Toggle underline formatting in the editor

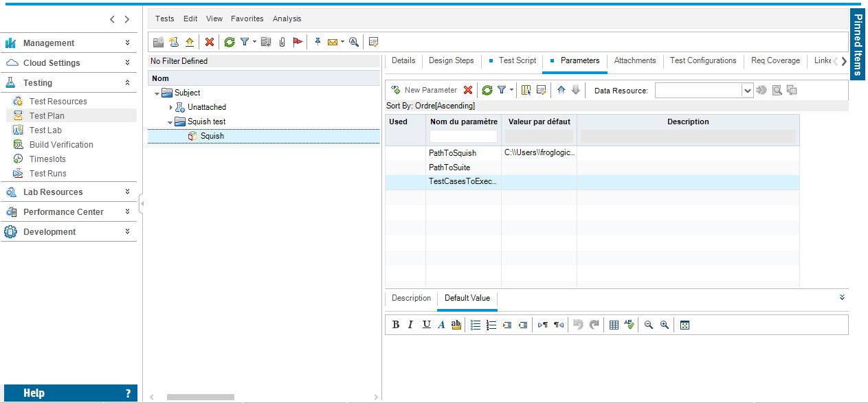click(x=426, y=325)
